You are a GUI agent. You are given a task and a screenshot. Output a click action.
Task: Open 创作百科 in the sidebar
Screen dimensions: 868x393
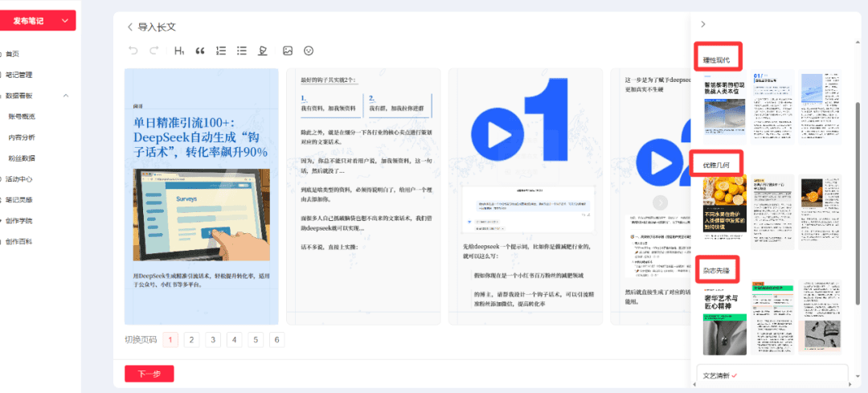(x=18, y=241)
